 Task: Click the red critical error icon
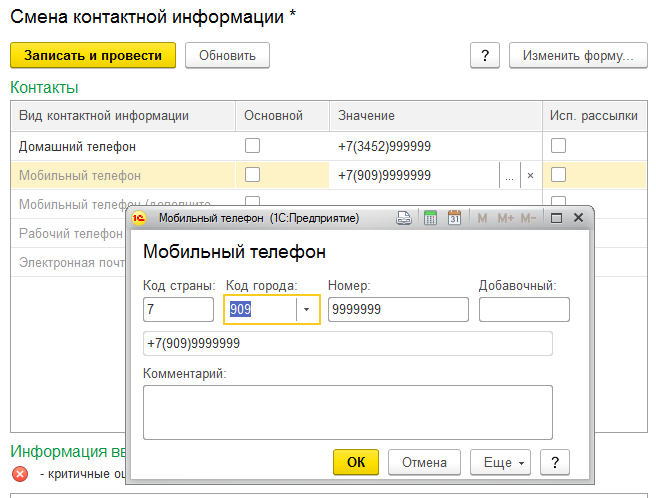[20, 473]
